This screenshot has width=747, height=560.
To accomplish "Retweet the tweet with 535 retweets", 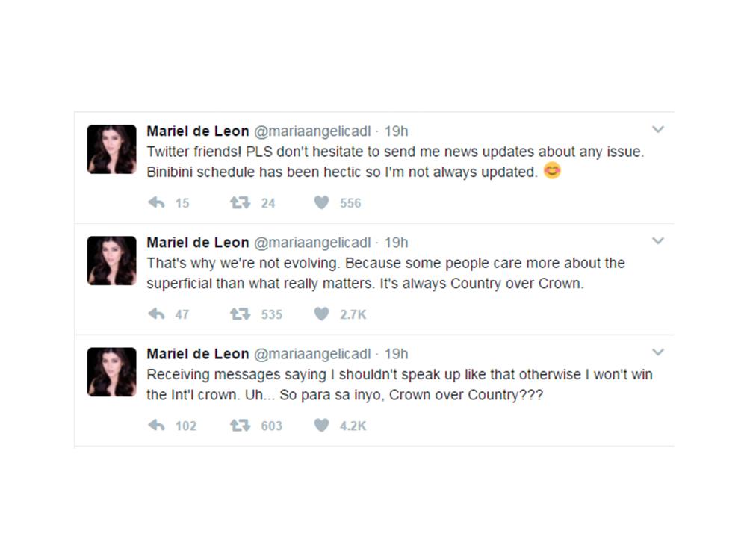I will tap(240, 314).
